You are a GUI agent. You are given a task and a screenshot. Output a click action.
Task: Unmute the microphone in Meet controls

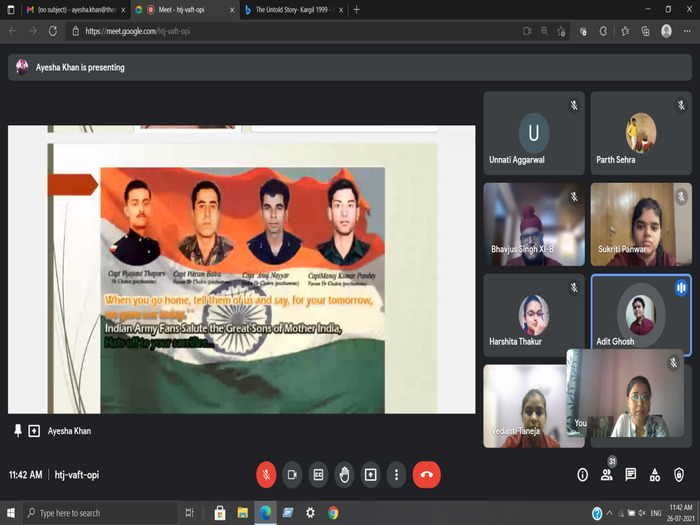266,475
